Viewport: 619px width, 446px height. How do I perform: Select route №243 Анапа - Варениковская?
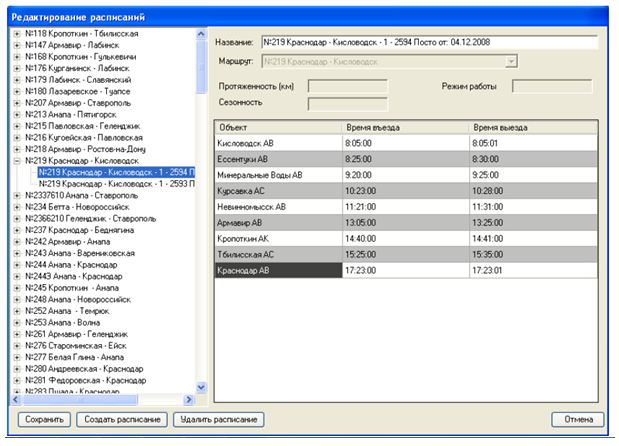point(80,253)
